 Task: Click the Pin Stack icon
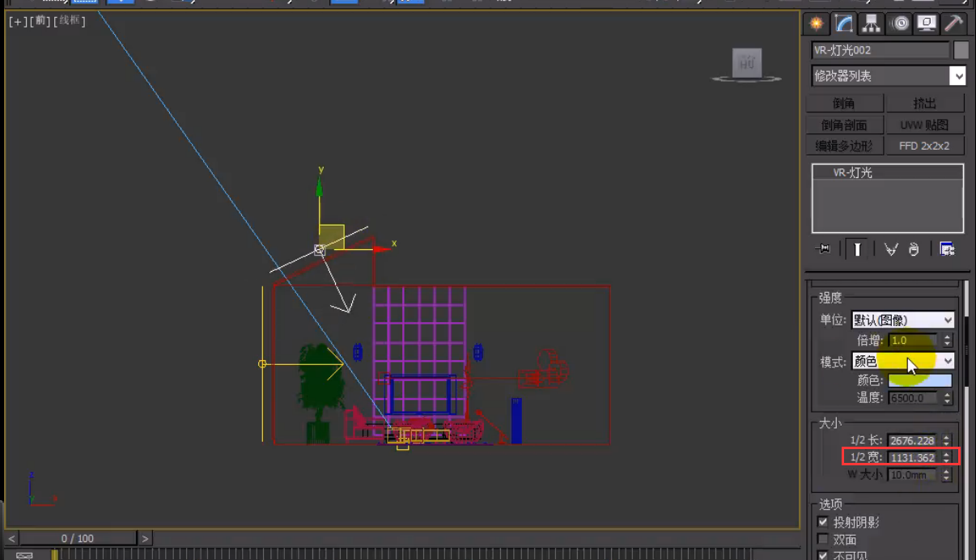pos(824,249)
